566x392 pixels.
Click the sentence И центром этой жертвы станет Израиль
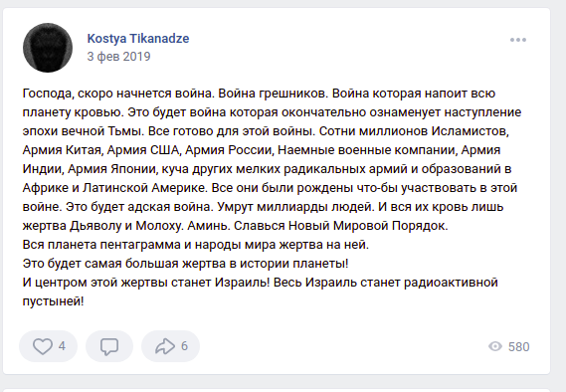tap(146, 282)
